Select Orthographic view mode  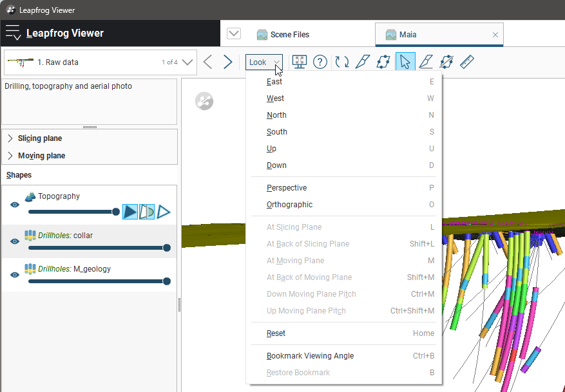pos(344,205)
